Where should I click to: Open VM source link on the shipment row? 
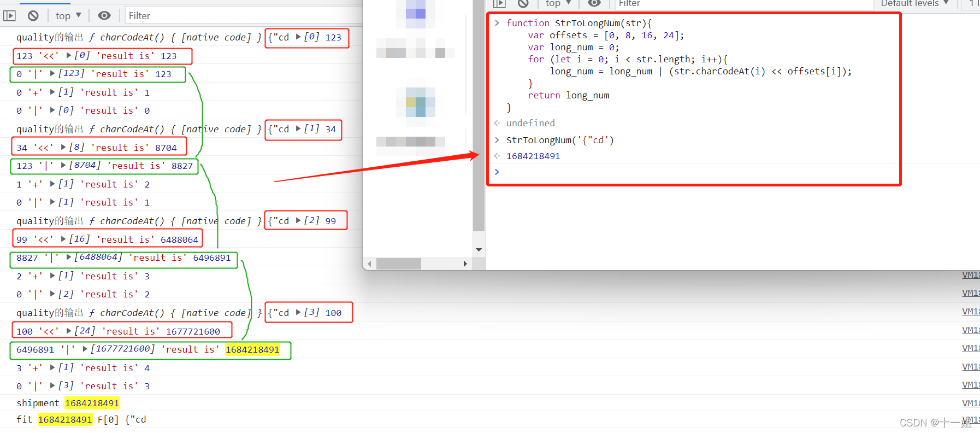[971, 403]
